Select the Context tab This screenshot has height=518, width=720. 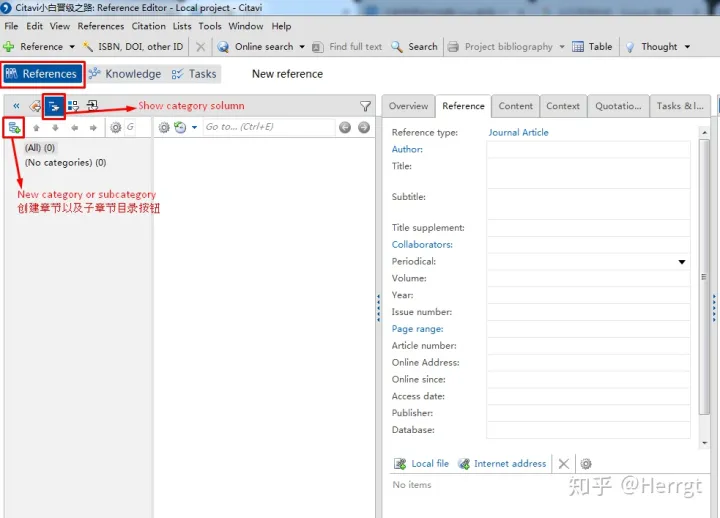click(563, 106)
